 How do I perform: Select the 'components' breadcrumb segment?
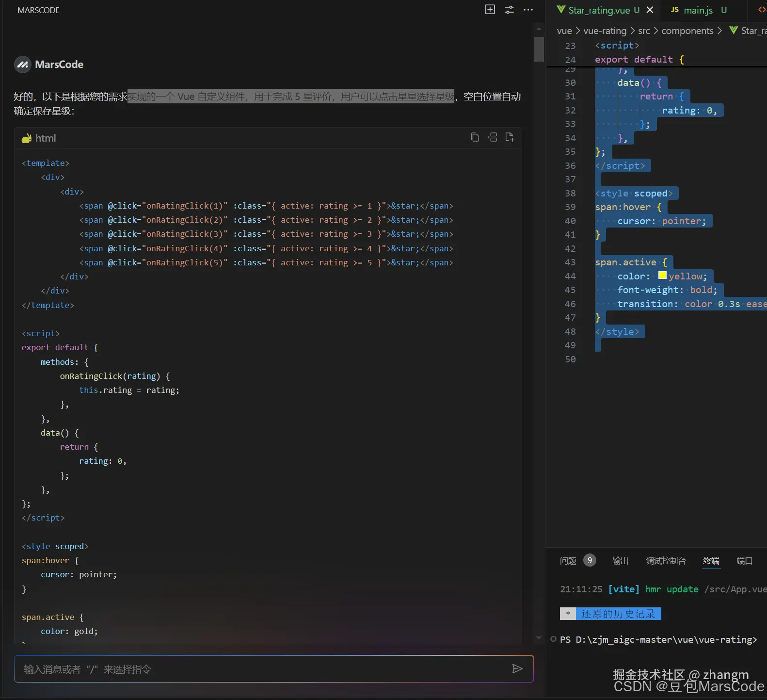coord(687,31)
